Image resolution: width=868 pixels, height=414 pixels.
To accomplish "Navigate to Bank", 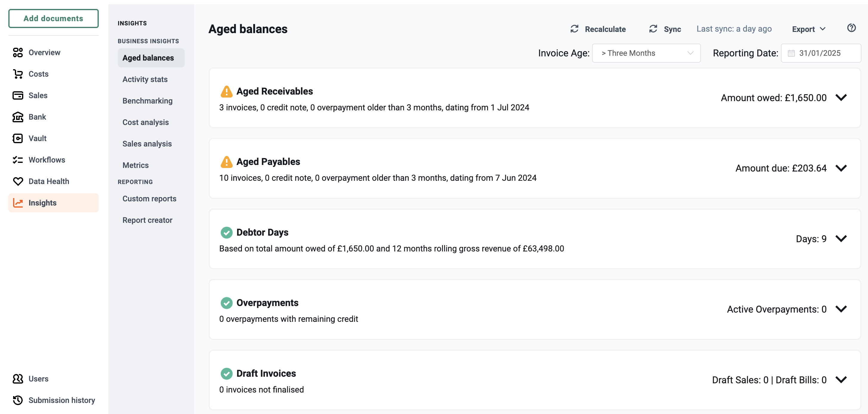I will pyautogui.click(x=54, y=117).
